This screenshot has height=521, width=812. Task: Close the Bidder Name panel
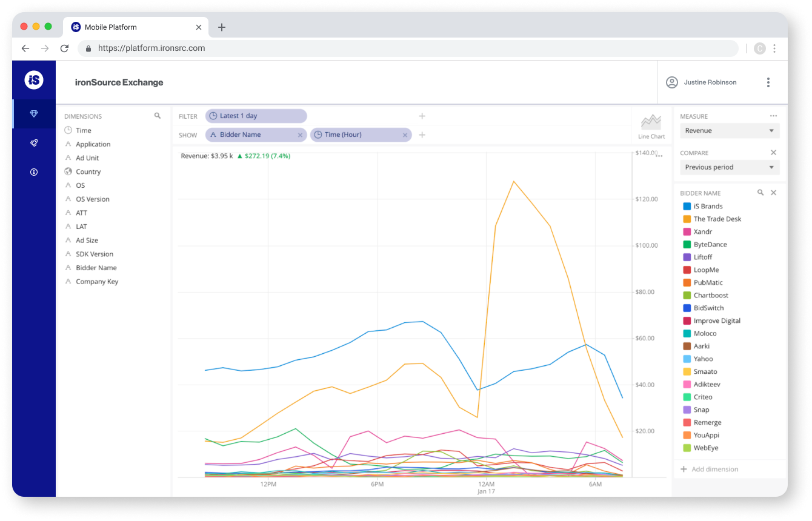coord(773,193)
